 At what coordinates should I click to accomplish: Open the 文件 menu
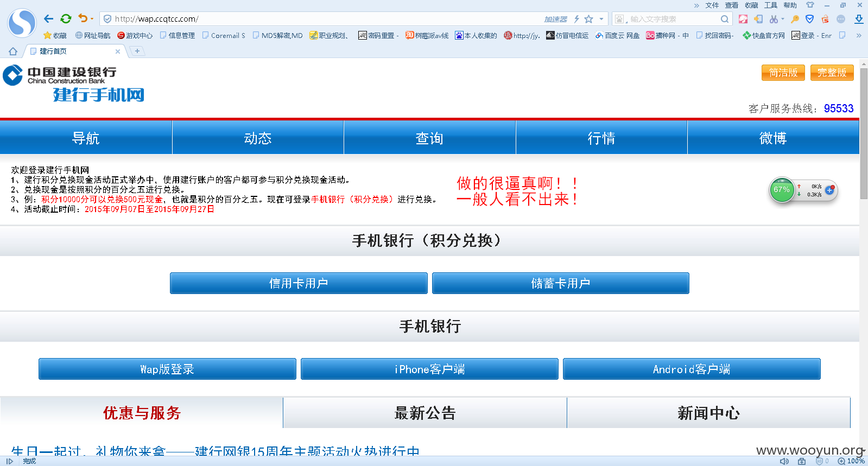[x=712, y=5]
